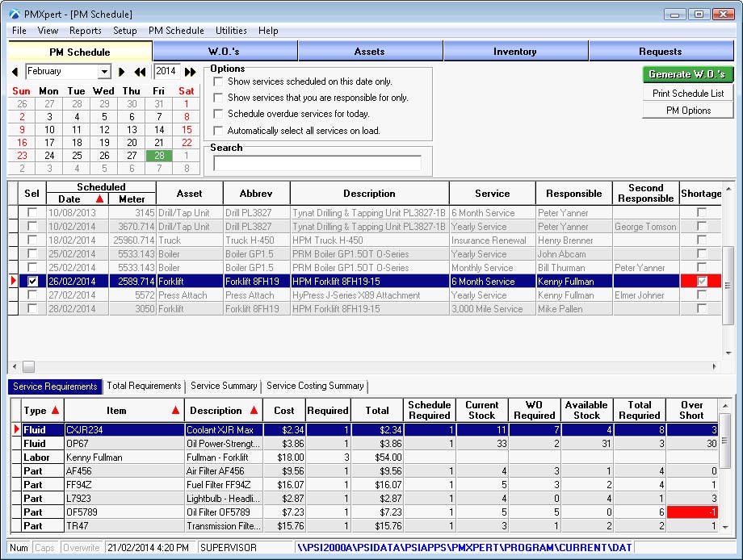Sort requirements by Description red arrow

[254, 410]
